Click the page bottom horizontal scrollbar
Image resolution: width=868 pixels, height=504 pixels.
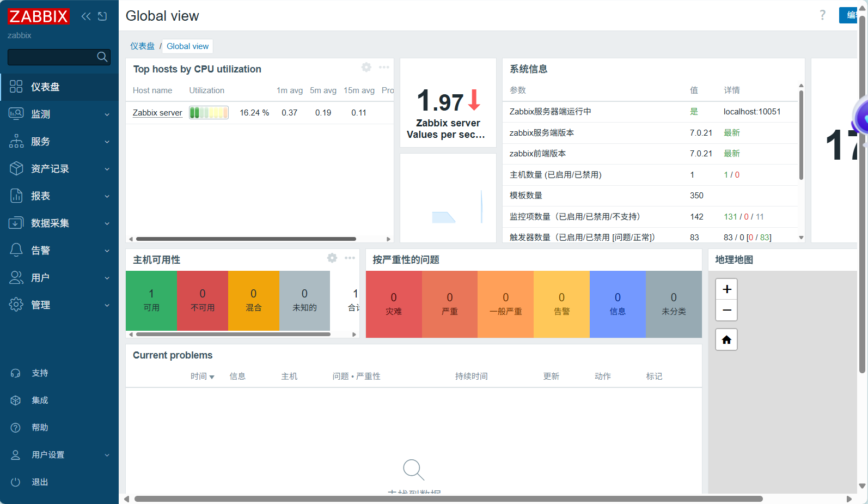click(x=448, y=499)
